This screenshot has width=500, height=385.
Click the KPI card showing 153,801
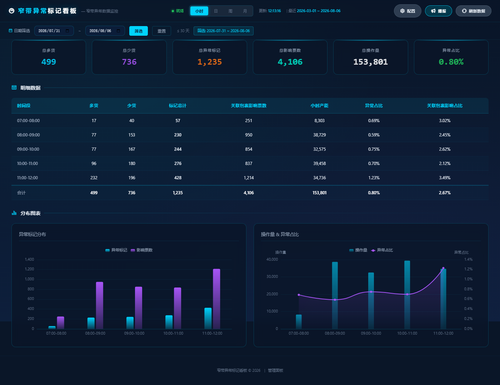click(x=371, y=57)
